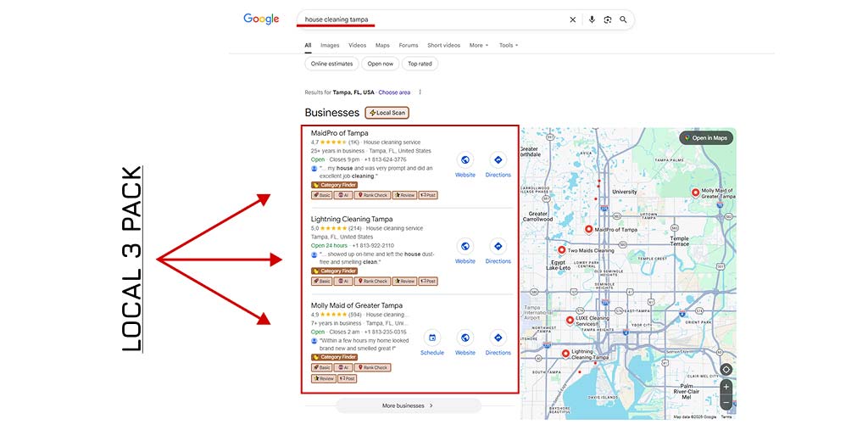Click the Two Maids Cleaning map pin
Viewport: 868px width, 430px height.
click(x=561, y=250)
